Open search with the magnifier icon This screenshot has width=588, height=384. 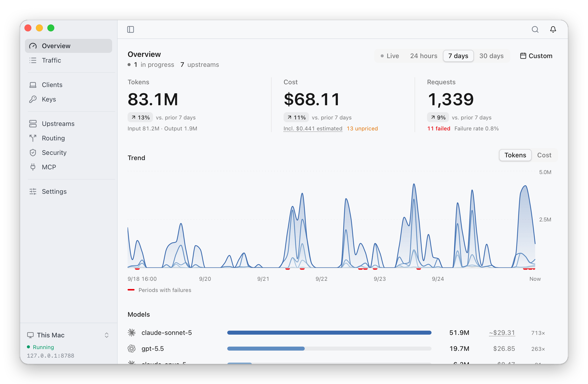tap(535, 29)
